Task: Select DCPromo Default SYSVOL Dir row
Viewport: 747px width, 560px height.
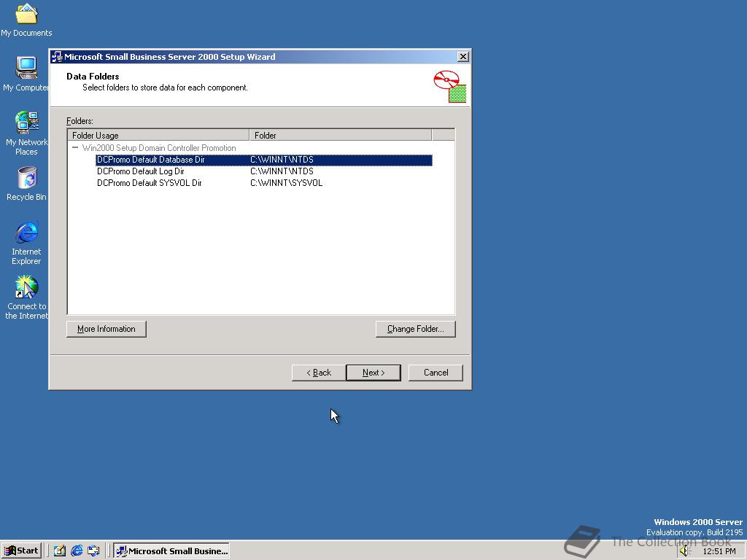Action: (x=264, y=182)
